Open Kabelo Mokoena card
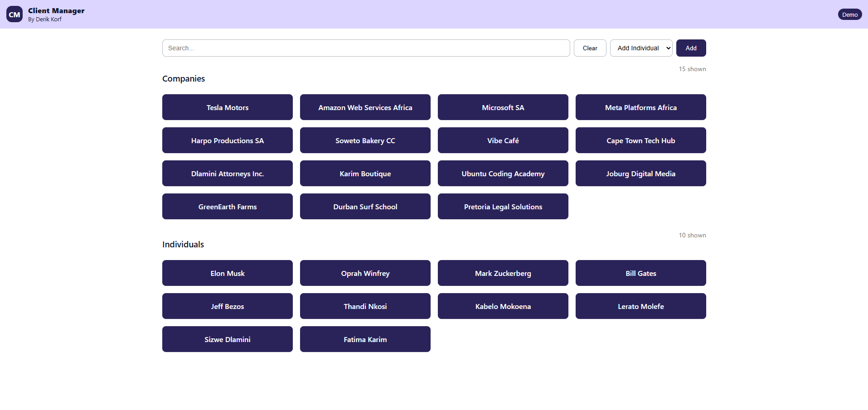Image resolution: width=868 pixels, height=410 pixels. pyautogui.click(x=503, y=306)
